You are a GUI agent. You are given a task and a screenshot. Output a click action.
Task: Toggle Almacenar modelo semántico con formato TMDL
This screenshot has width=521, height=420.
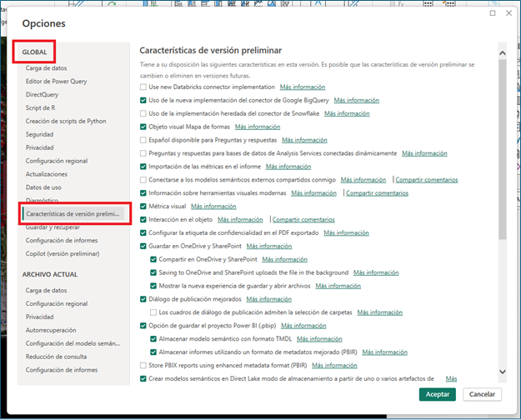pyautogui.click(x=153, y=338)
